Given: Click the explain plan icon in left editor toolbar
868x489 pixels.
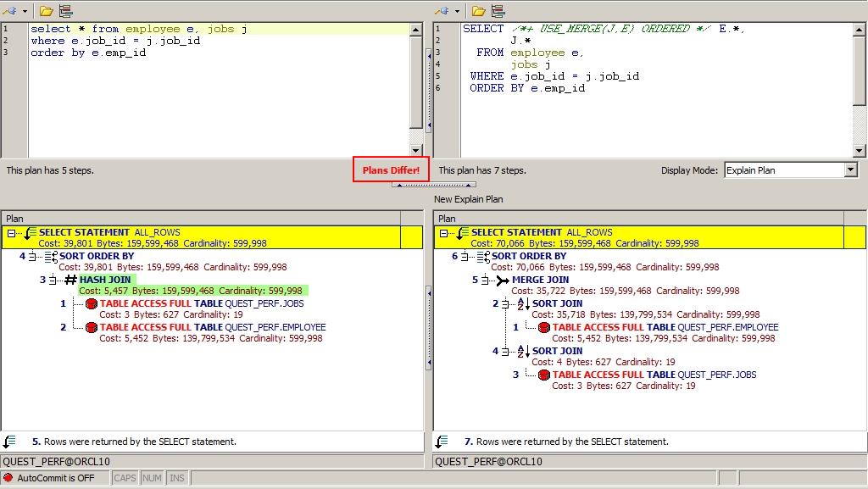Looking at the screenshot, I should click(66, 11).
